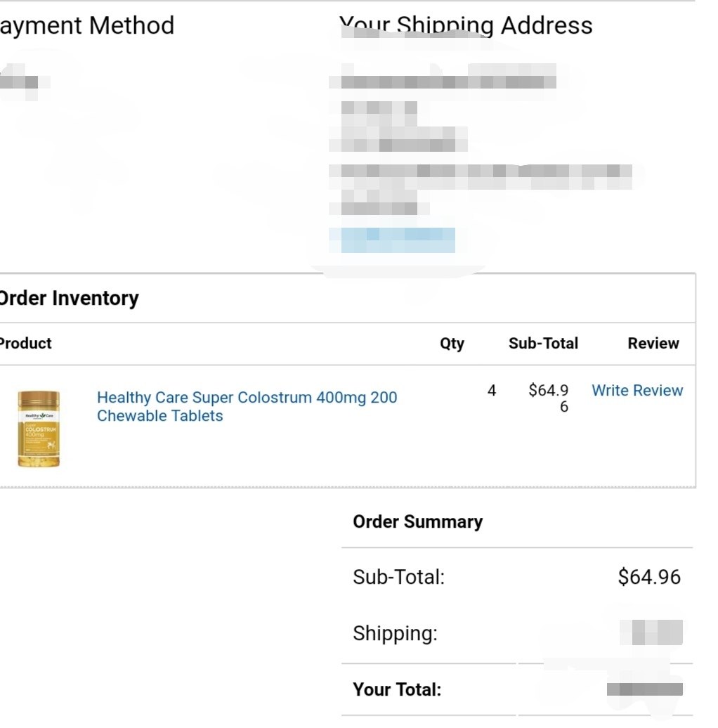Viewport: 718px width, 728px height.
Task: Click the Order Inventory section header
Action: [x=69, y=298]
